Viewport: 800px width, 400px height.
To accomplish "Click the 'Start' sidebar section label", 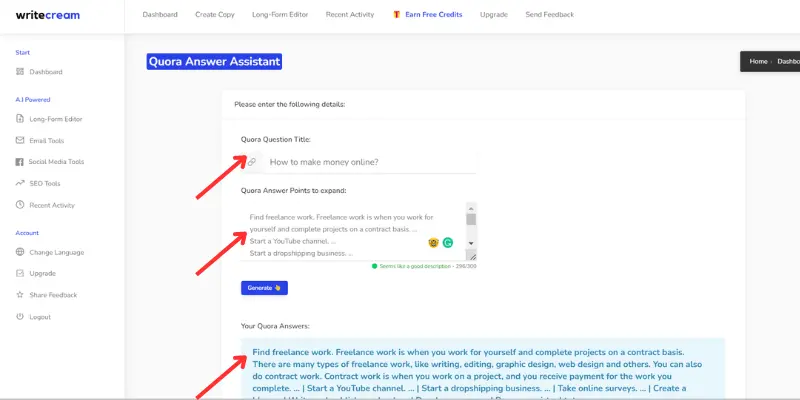I will pyautogui.click(x=22, y=53).
